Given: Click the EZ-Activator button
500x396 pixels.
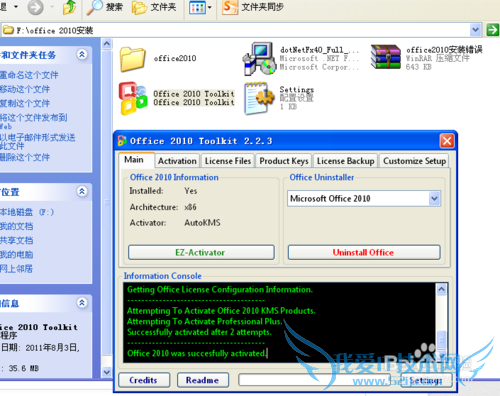Looking at the screenshot, I should tap(201, 252).
